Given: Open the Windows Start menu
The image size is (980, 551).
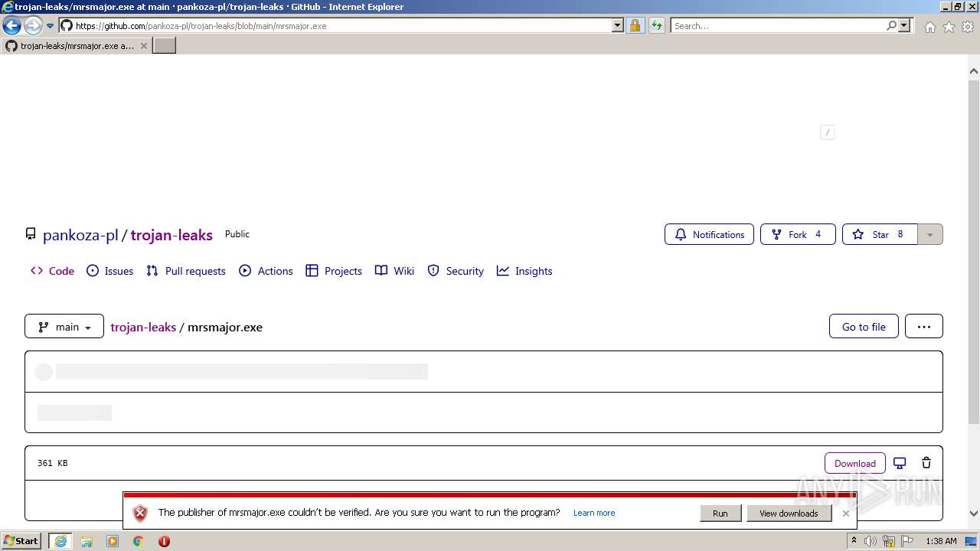Looking at the screenshot, I should [21, 541].
